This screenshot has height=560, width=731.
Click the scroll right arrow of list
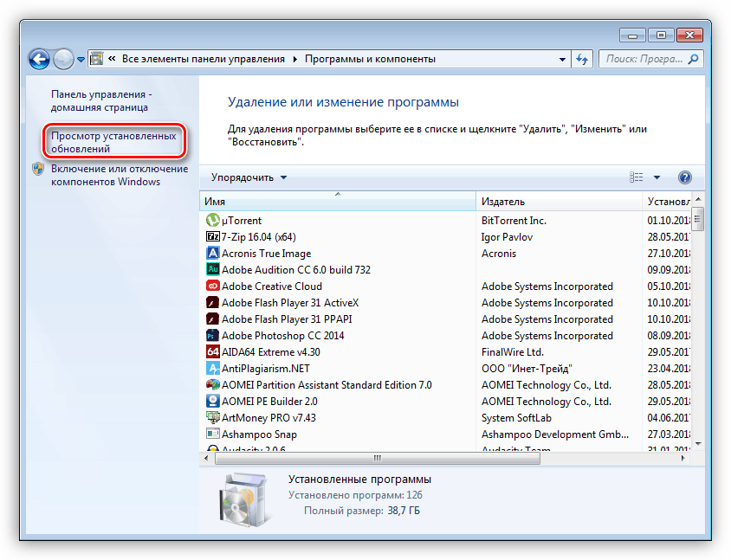683,458
